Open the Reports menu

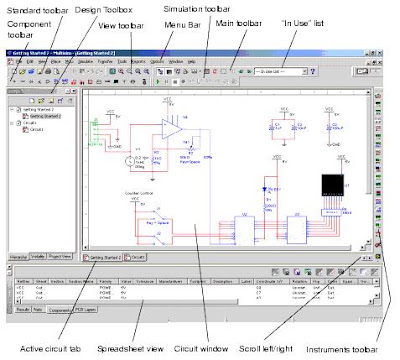(138, 62)
